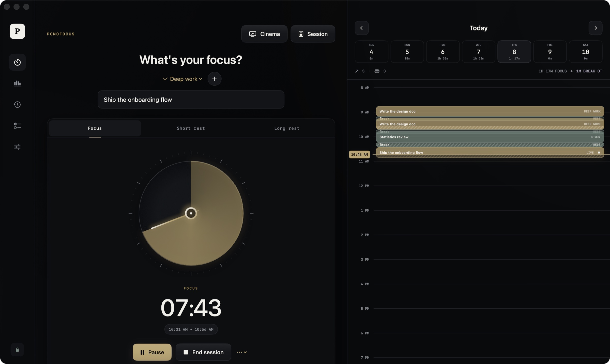
Task: Switch to the Focus tab
Action: [95, 128]
